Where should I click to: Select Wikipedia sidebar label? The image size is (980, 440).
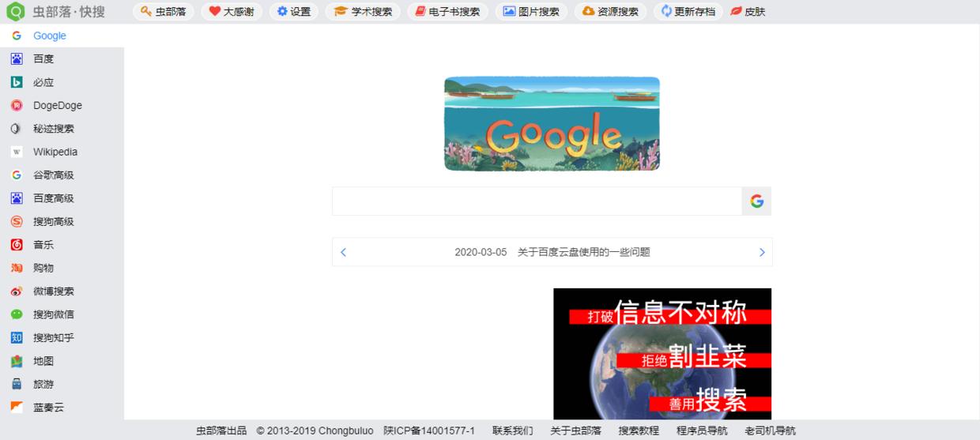pos(55,152)
